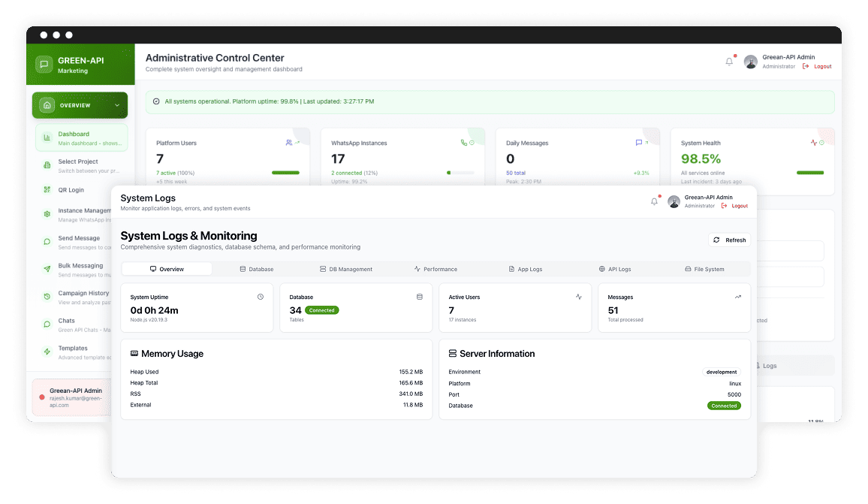The image size is (868, 504).
Task: Open Campaign History via its clock icon
Action: click(45, 294)
